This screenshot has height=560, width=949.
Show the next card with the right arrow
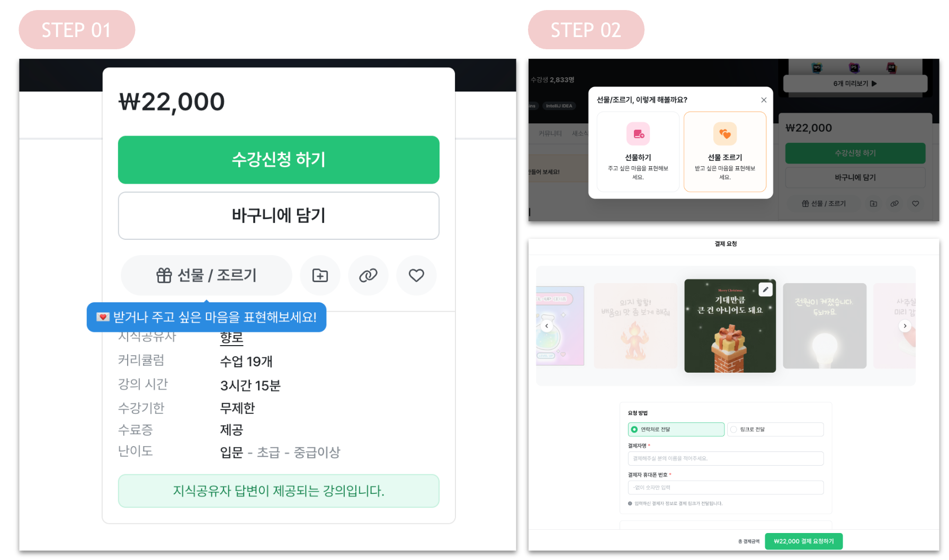tap(905, 326)
